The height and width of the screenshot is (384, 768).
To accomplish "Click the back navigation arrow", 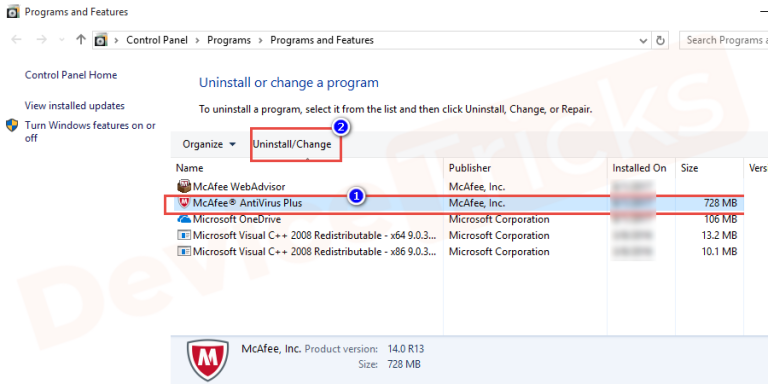I will [x=16, y=40].
